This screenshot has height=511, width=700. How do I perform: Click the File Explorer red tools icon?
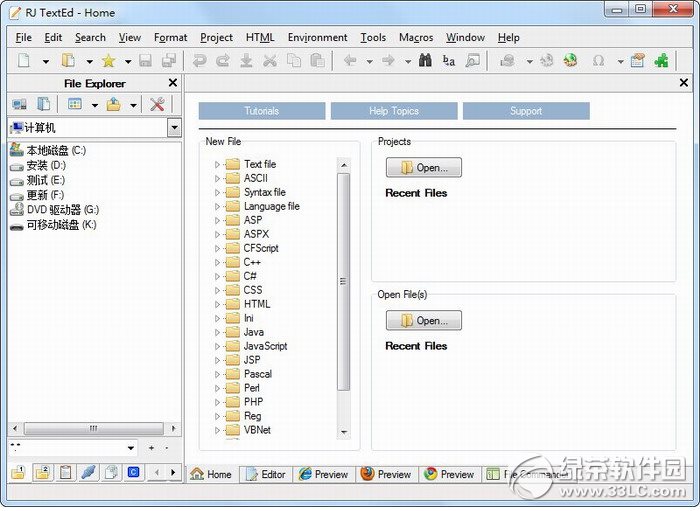click(x=157, y=104)
